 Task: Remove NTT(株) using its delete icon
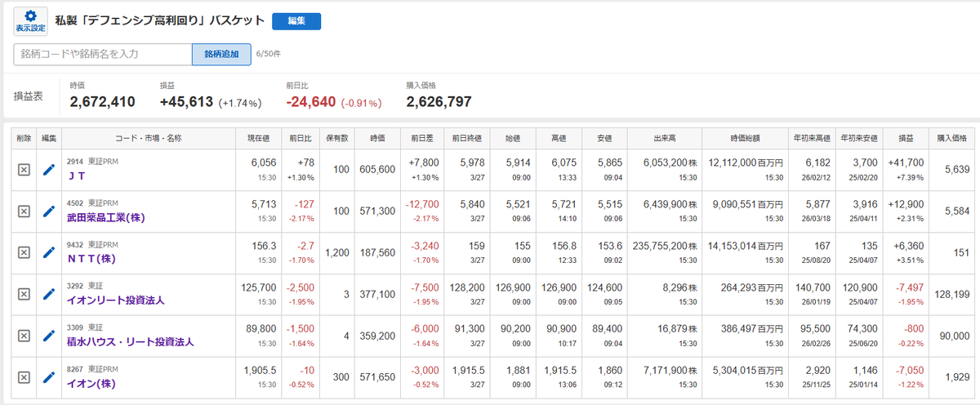coord(24,253)
